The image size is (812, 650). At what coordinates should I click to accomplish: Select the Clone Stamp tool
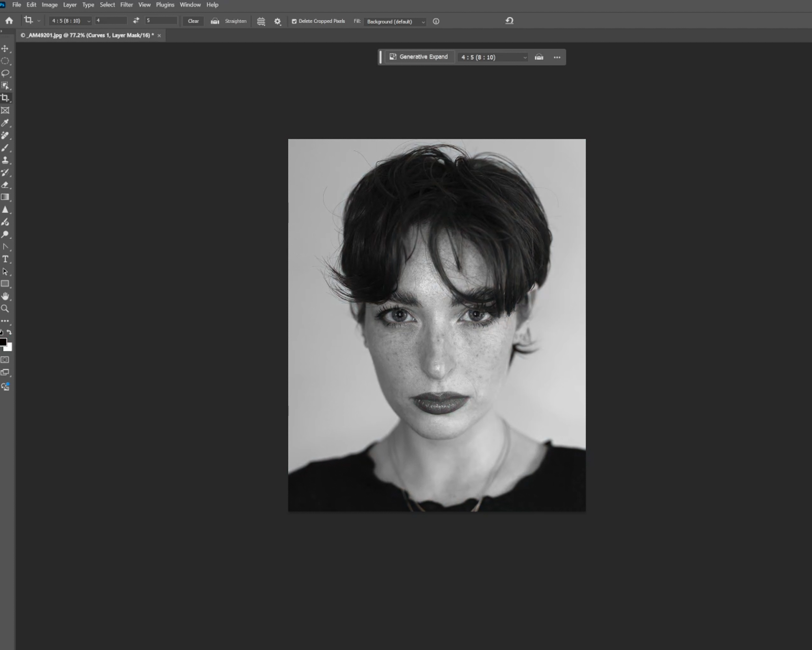(x=5, y=160)
